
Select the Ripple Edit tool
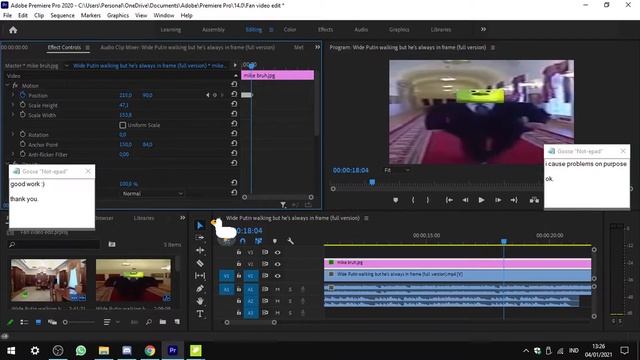click(200, 250)
